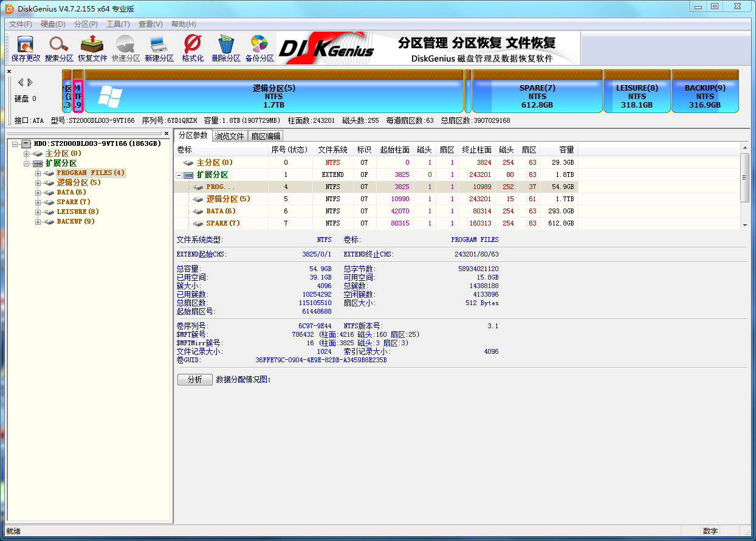Expand 逻辑分区(5) in the left tree
This screenshot has width=756, height=541.
38,182
